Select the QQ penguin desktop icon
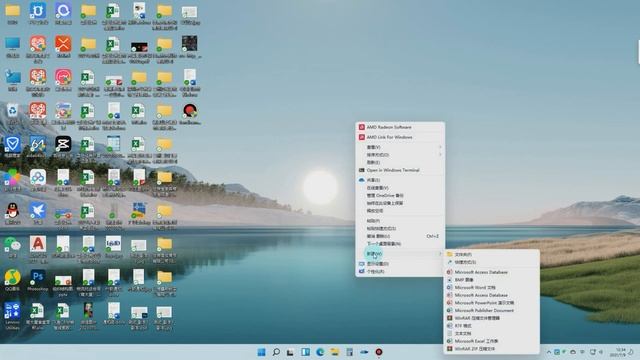Image resolution: width=640 pixels, height=360 pixels. pos(12,213)
